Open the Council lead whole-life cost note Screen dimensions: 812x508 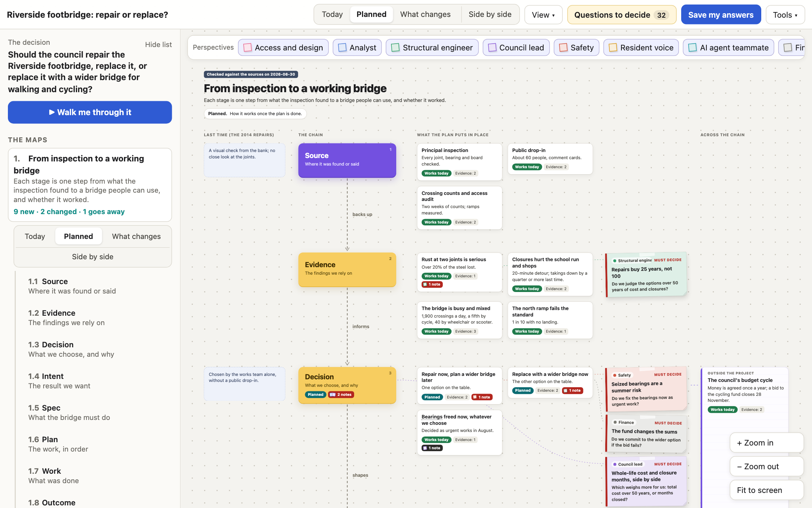coord(646,482)
